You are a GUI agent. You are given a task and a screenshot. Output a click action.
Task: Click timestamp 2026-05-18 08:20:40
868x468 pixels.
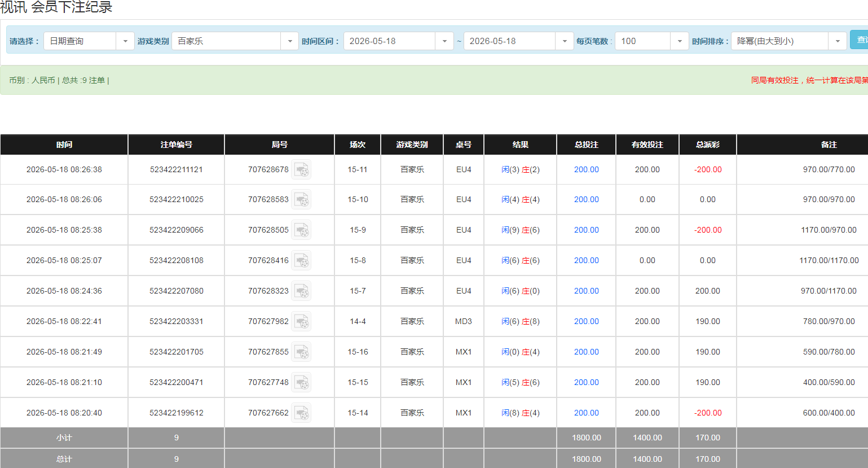(x=64, y=413)
